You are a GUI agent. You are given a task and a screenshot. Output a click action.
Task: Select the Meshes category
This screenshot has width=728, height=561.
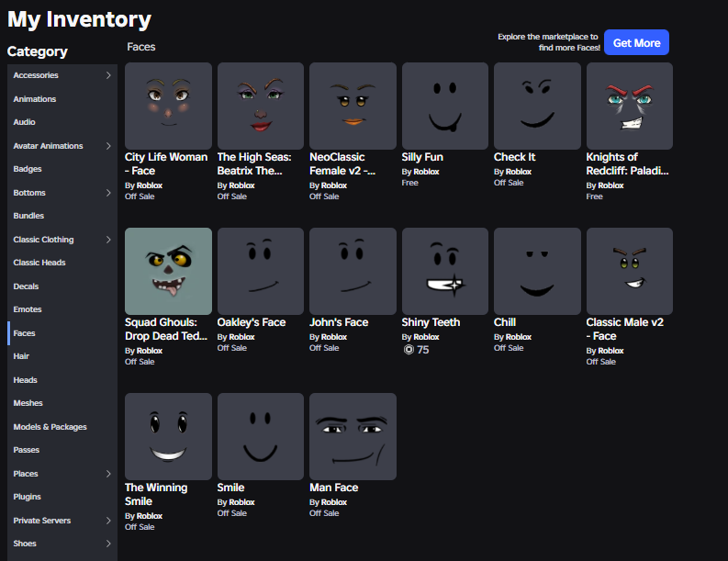[62, 403]
